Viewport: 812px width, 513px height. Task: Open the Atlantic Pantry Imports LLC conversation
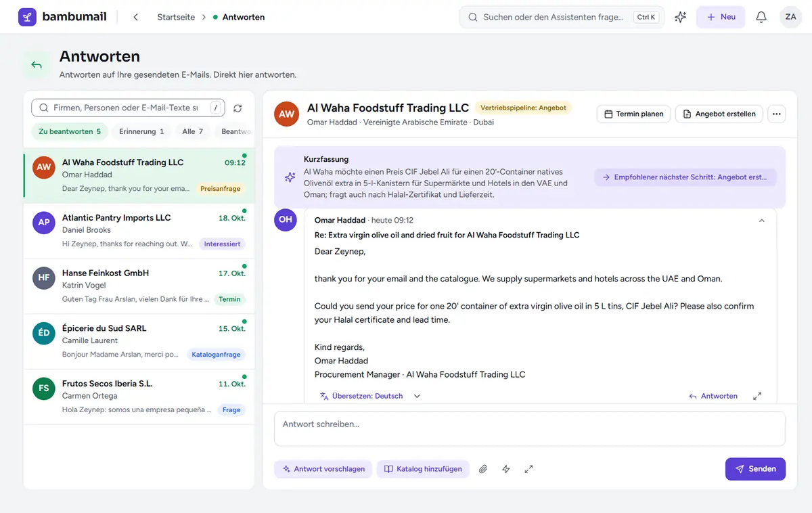click(139, 231)
